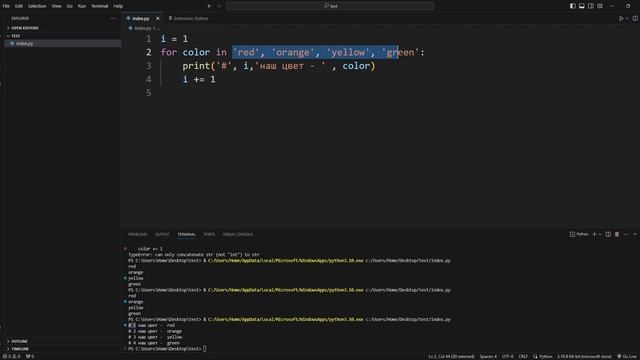This screenshot has height=360, width=640.
Task: Open errors and warnings status item
Action: point(11,356)
